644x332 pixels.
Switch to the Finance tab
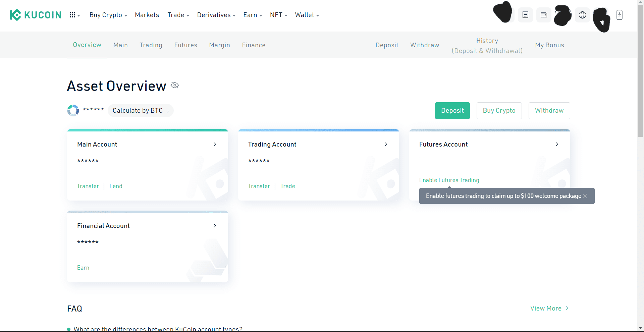(254, 45)
